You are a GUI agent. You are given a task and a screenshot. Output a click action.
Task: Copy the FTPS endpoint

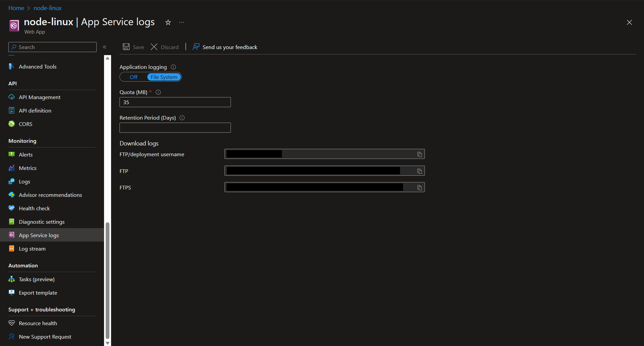[419, 187]
